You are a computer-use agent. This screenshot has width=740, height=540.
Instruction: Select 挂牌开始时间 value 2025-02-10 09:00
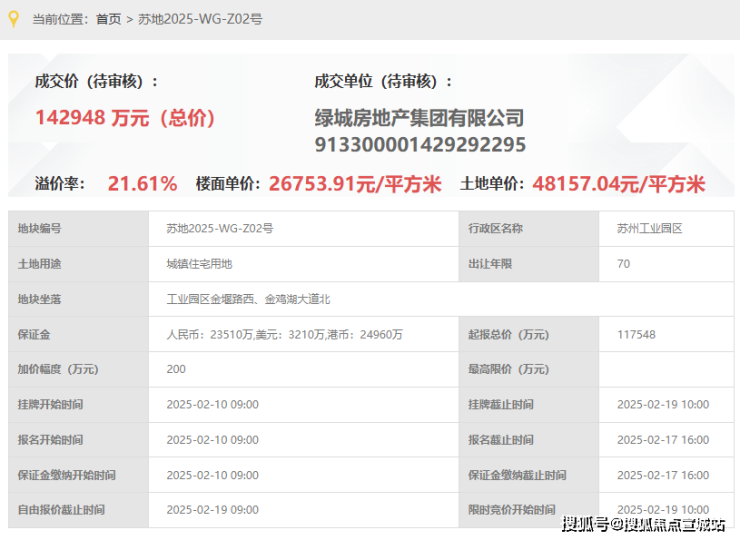[x=212, y=405]
